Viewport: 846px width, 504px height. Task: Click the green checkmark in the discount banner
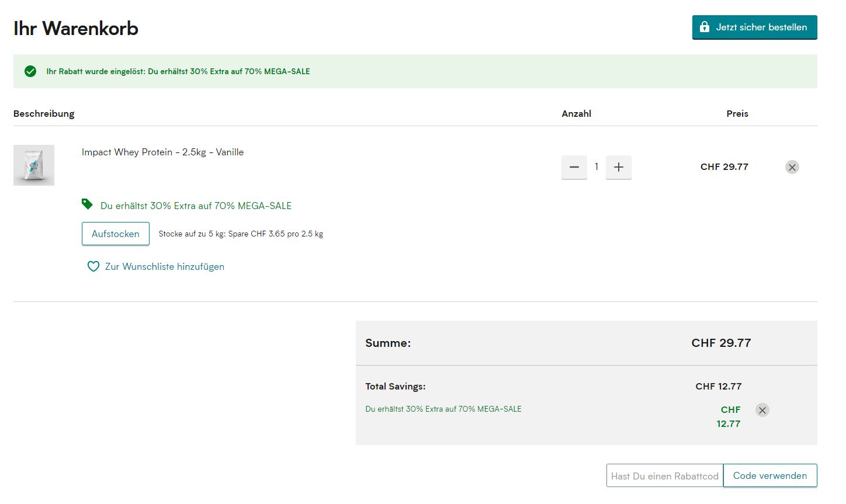(x=30, y=71)
